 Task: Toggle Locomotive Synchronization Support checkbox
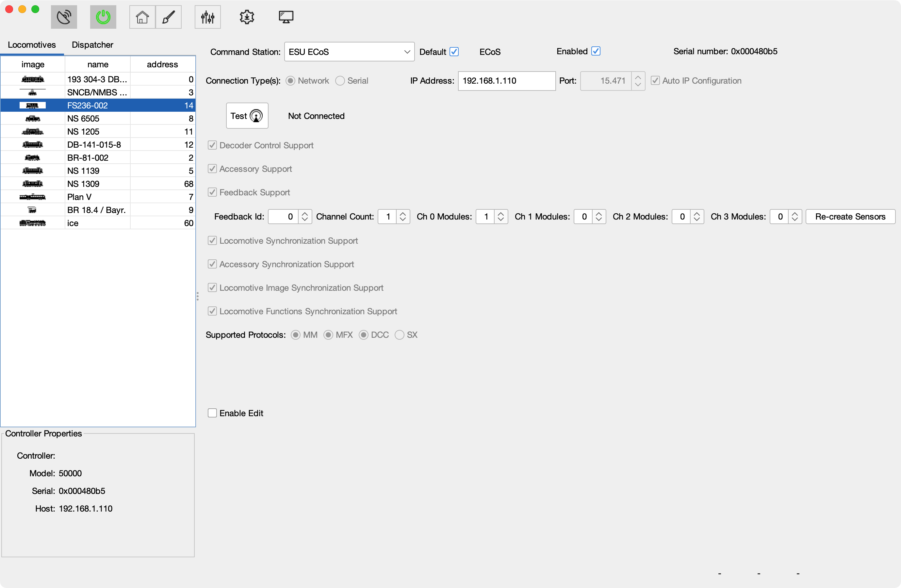212,241
